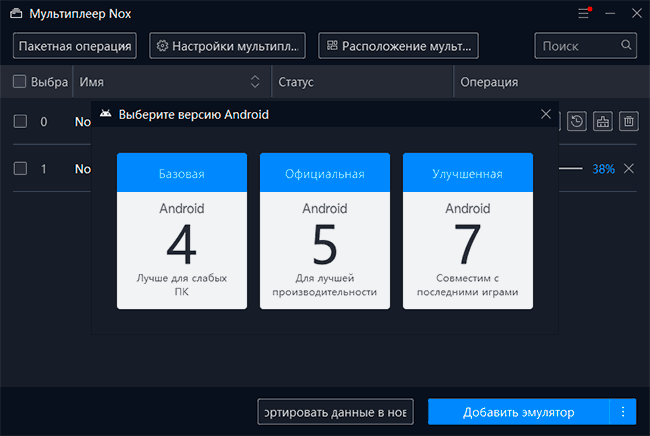Sort emulators by the Имя column arrows
The width and height of the screenshot is (650, 436).
[255, 82]
